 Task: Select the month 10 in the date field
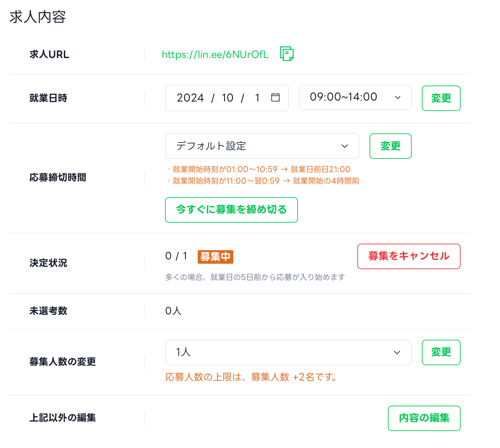coord(227,98)
